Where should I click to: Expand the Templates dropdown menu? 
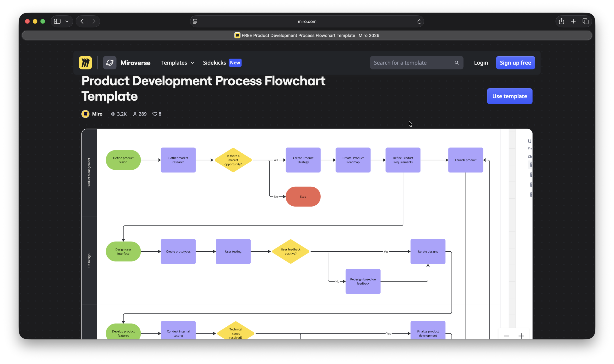click(x=177, y=63)
